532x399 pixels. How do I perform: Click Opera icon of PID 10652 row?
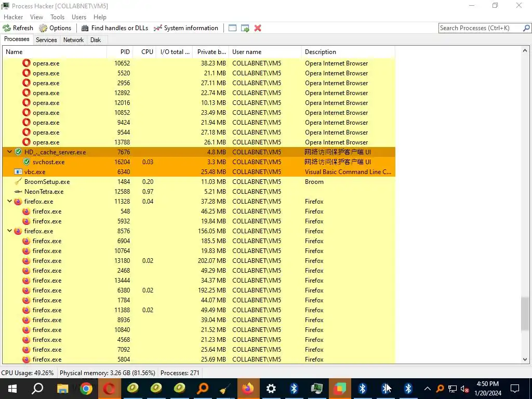point(26,63)
